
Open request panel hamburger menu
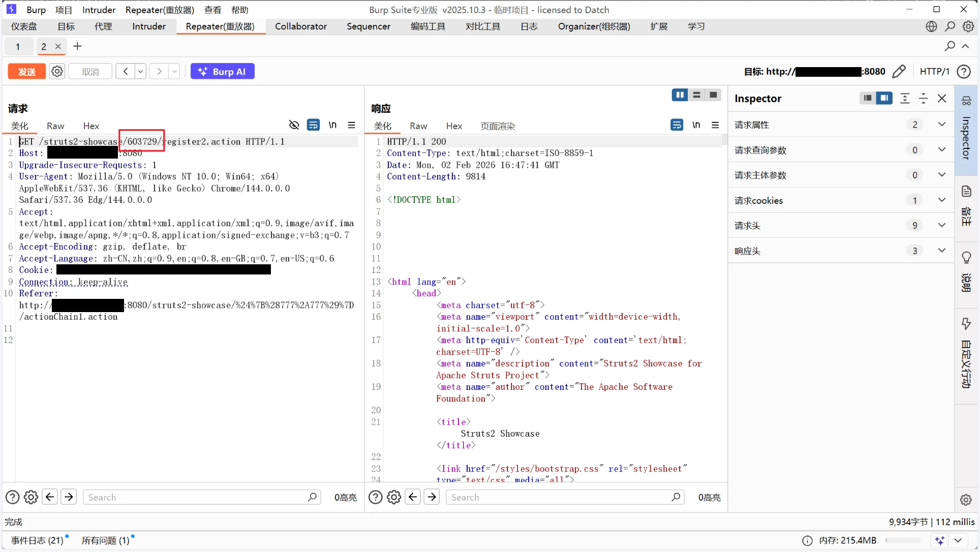(351, 125)
